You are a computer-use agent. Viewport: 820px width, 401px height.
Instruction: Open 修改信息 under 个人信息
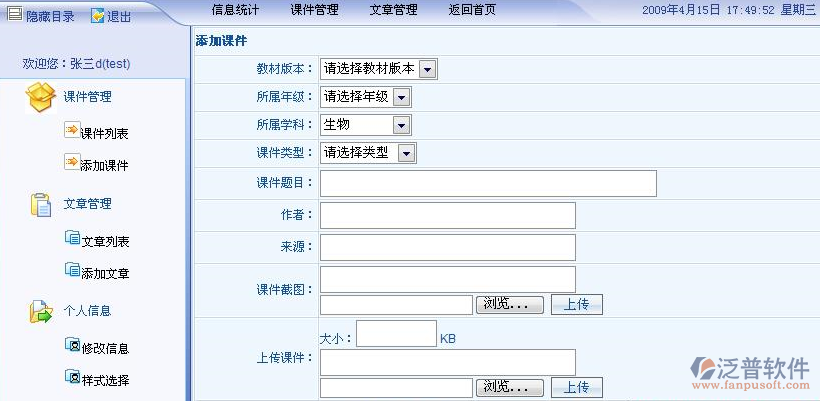coord(104,348)
